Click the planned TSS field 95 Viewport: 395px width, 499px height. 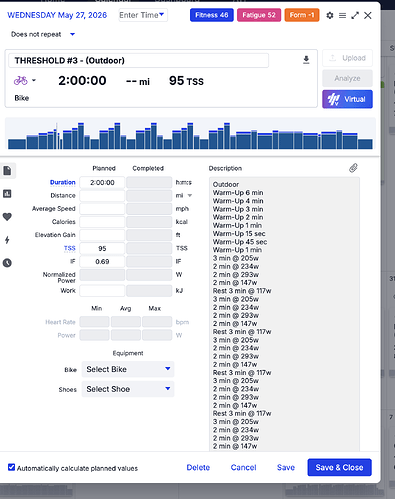coord(102,248)
